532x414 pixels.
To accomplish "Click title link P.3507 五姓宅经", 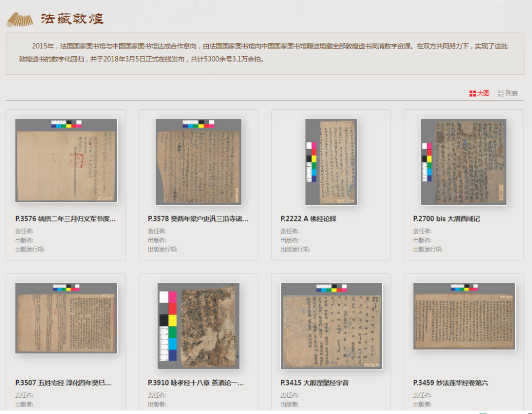I will click(63, 382).
